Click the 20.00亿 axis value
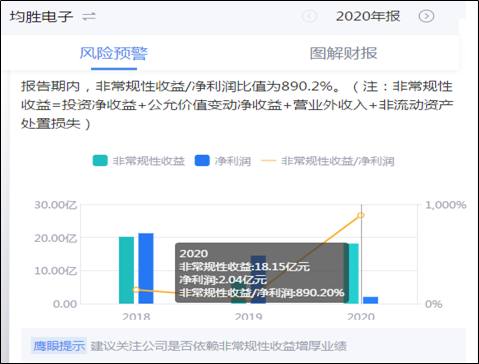Viewport: 479px width, 364px height. coord(56,238)
